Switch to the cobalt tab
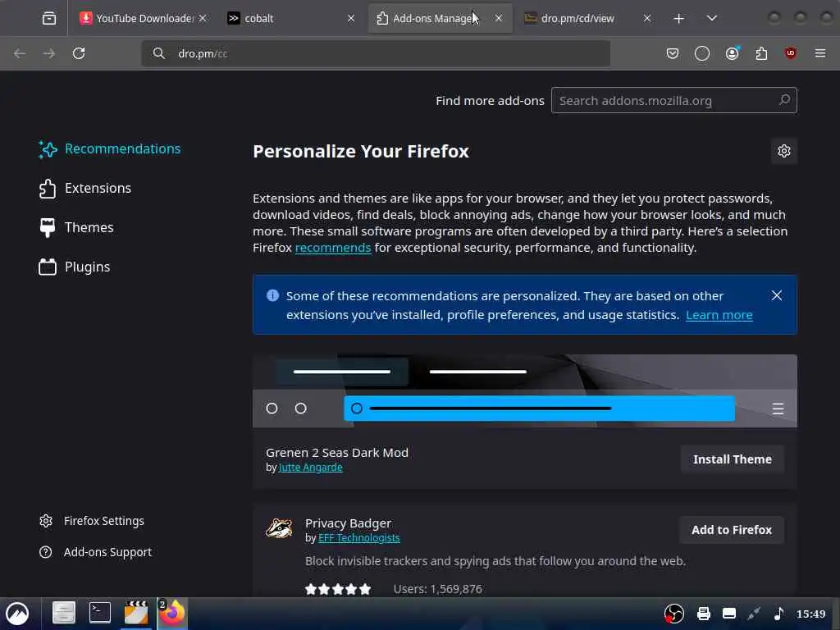 pos(292,18)
